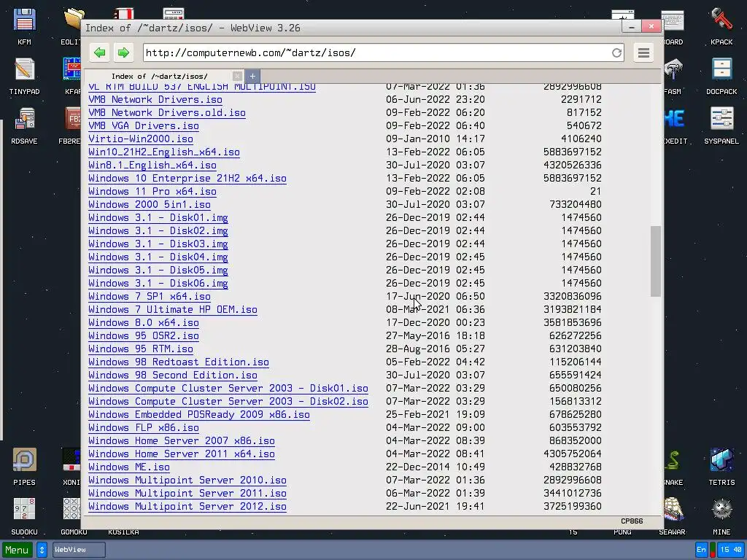The image size is (747, 560).
Task: Open Windows 3.1 - Disk01.img link
Action: click(158, 217)
